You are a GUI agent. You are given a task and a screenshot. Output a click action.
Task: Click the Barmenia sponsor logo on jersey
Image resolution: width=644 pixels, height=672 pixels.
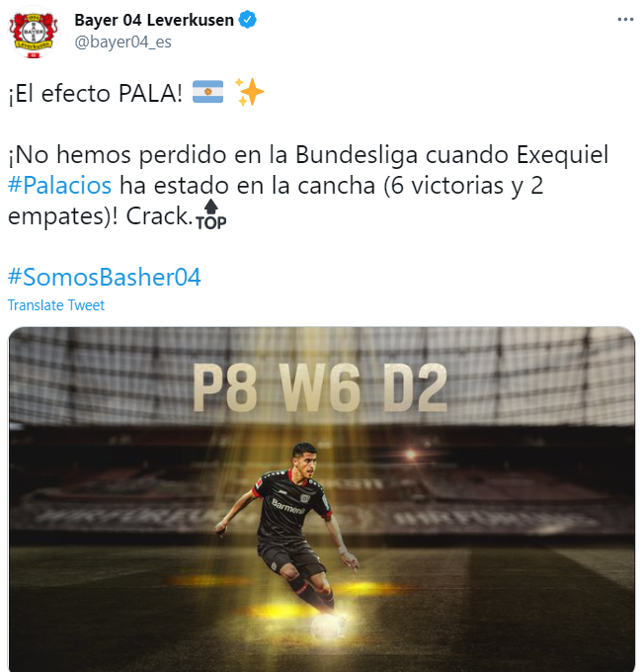288,507
